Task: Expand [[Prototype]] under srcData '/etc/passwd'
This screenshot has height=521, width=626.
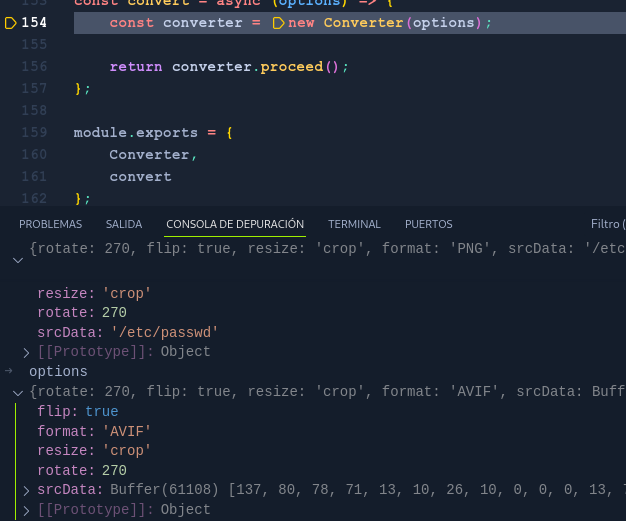Action: pyautogui.click(x=27, y=352)
